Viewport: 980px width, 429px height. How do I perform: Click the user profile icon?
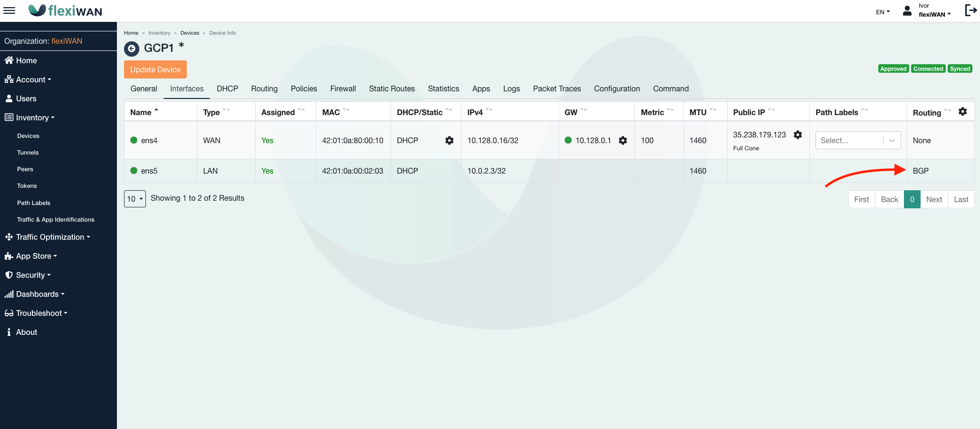pyautogui.click(x=907, y=11)
